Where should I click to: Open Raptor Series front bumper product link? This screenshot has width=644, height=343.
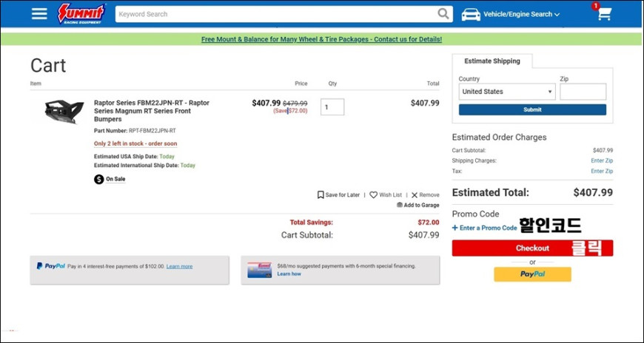152,111
